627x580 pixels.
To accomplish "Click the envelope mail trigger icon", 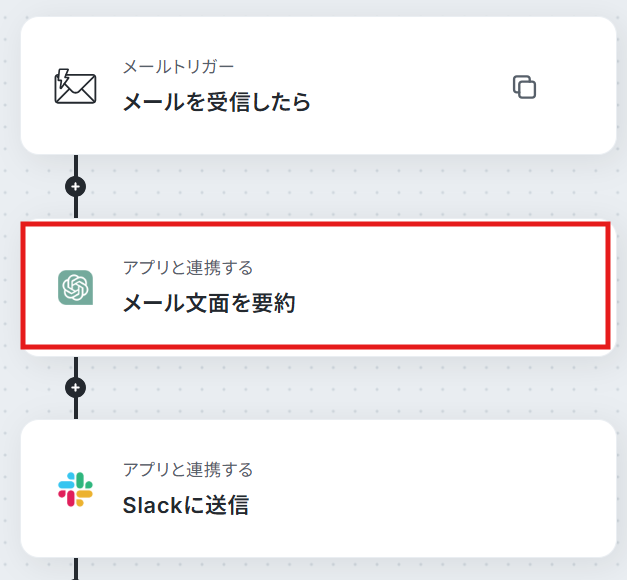I will 75,86.
